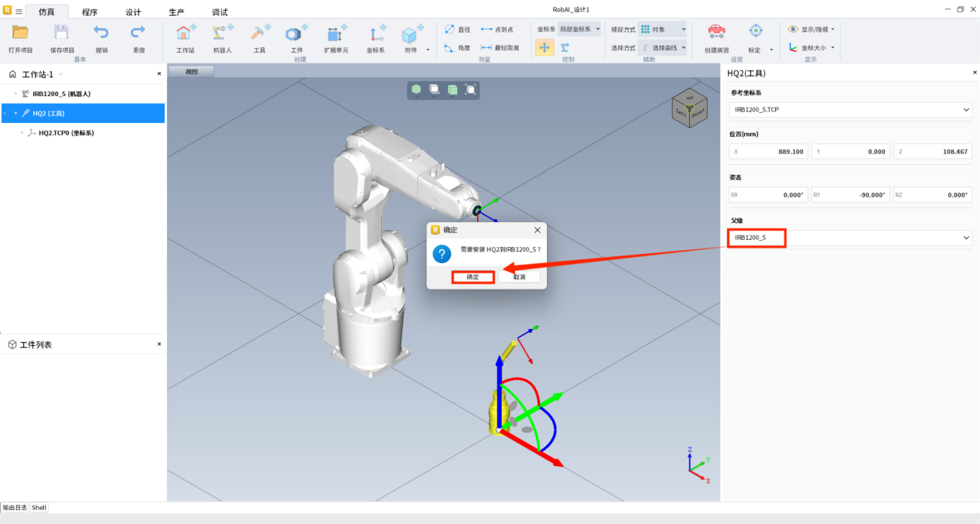Open the 设计 ribbon tab

(x=133, y=12)
